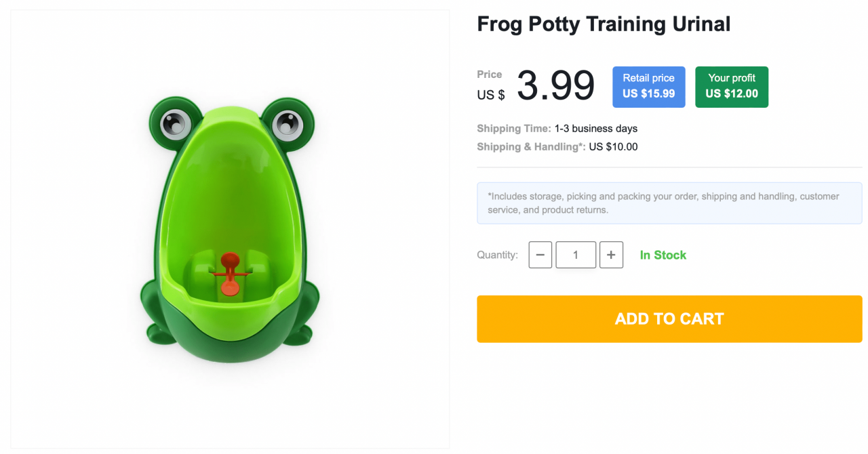Select the green Your profit badge
Viewport: 868px width, 454px height.
coord(731,87)
